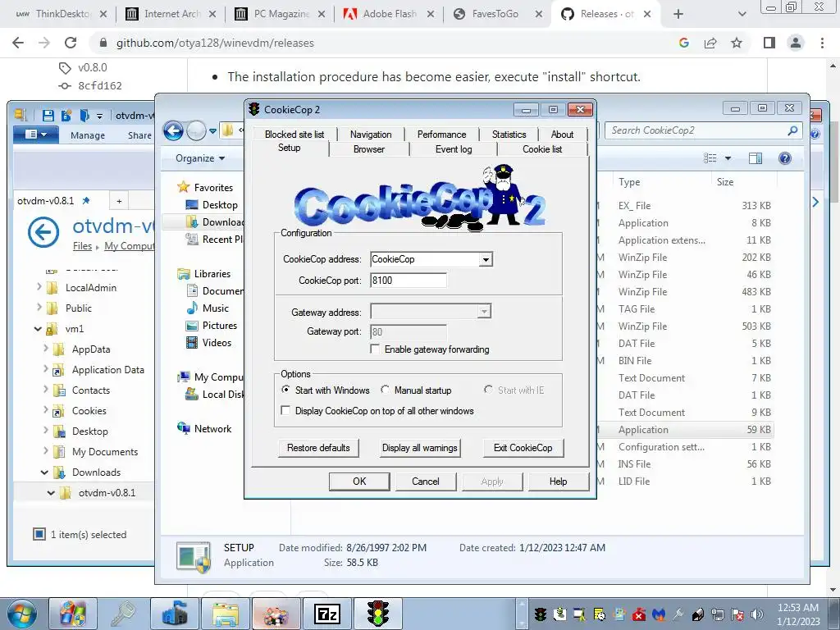
Task: Open Chrome tab search chevron
Action: point(742,14)
